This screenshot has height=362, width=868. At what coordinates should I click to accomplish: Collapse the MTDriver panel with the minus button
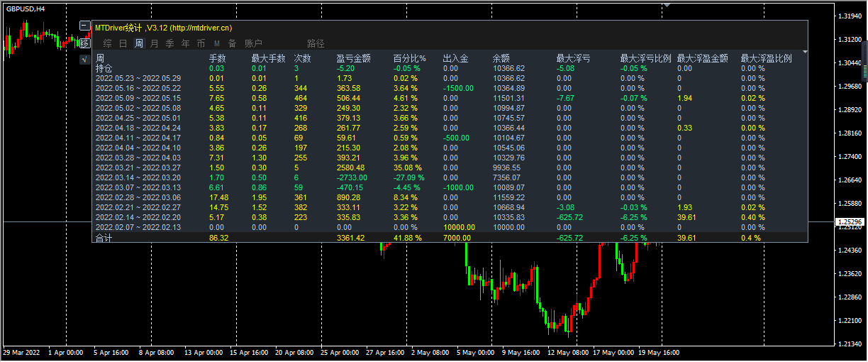(x=84, y=26)
